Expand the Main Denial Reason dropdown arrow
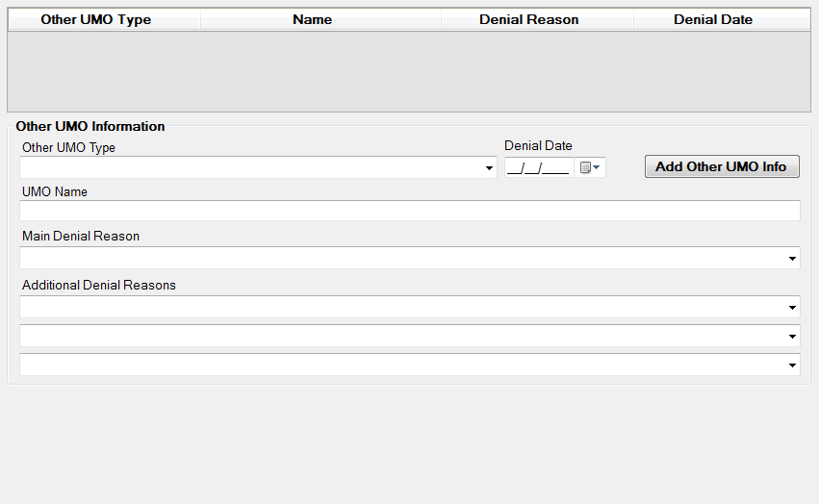The height and width of the screenshot is (504, 819). click(792, 259)
